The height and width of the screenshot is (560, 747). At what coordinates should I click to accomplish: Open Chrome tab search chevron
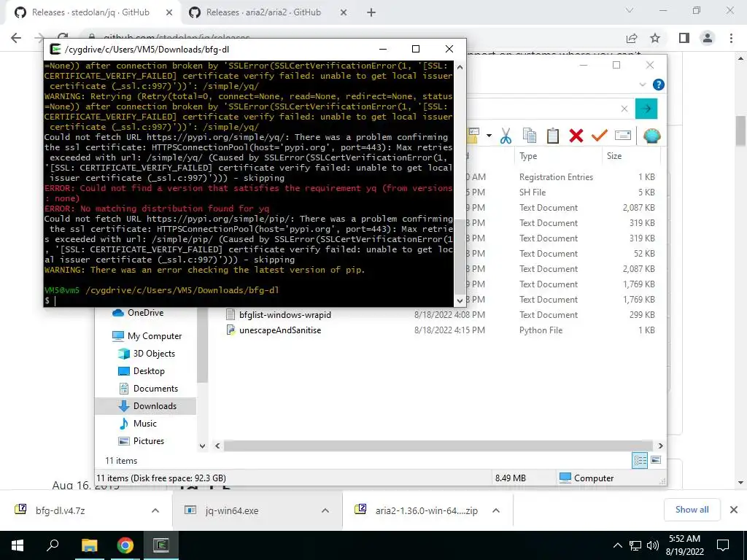tap(630, 10)
